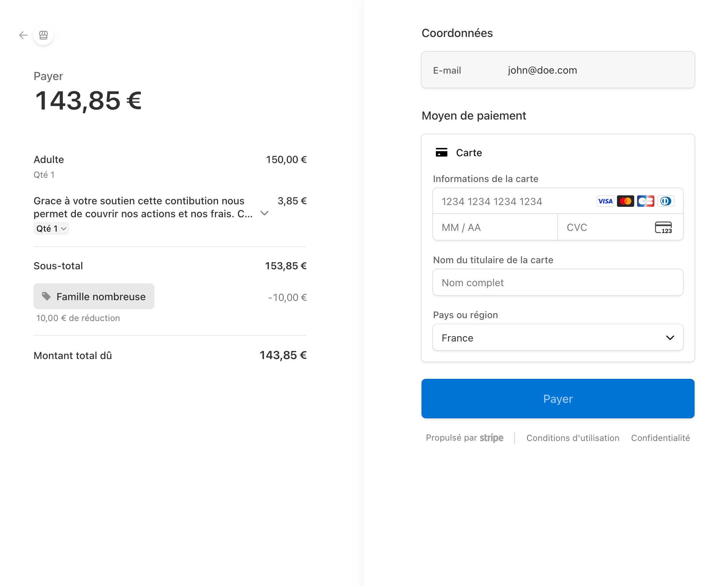Click the Visa card logo
The width and height of the screenshot is (728, 586).
[x=605, y=201]
